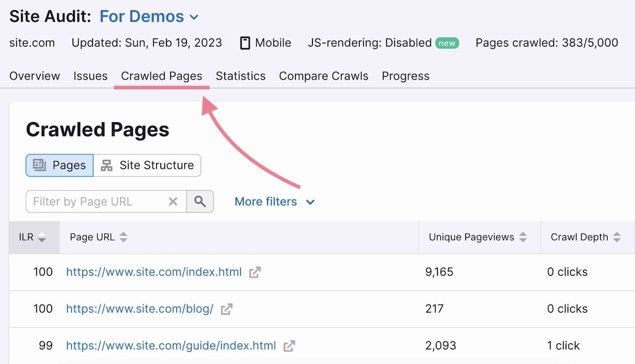Click the Site Structure diagram icon
The image size is (635, 364).
tap(106, 165)
